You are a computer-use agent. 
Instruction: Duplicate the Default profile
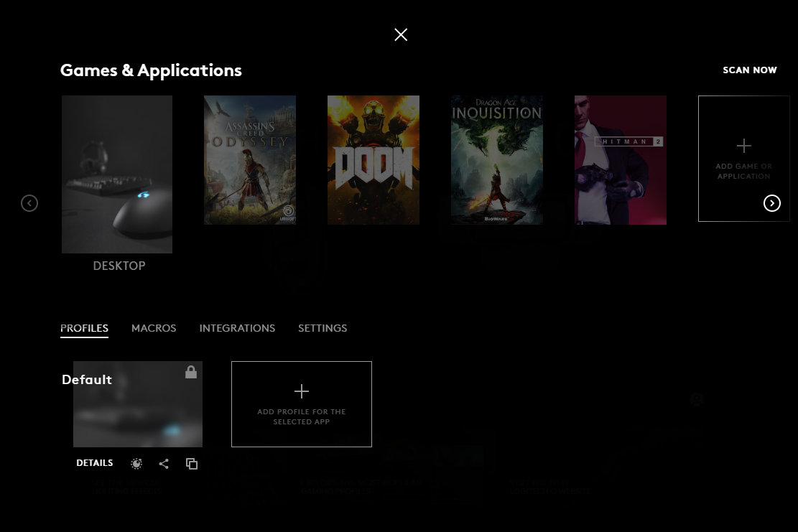[192, 463]
